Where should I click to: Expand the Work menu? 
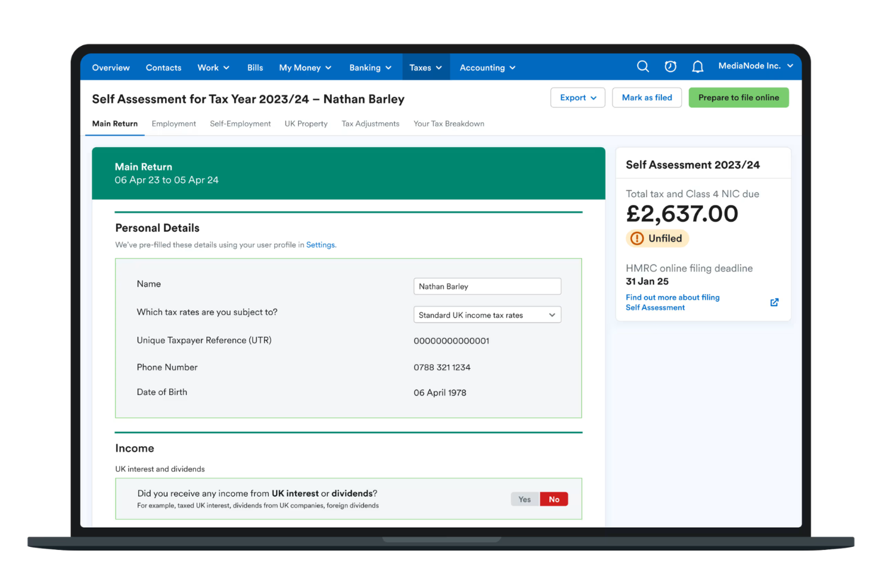pos(213,67)
